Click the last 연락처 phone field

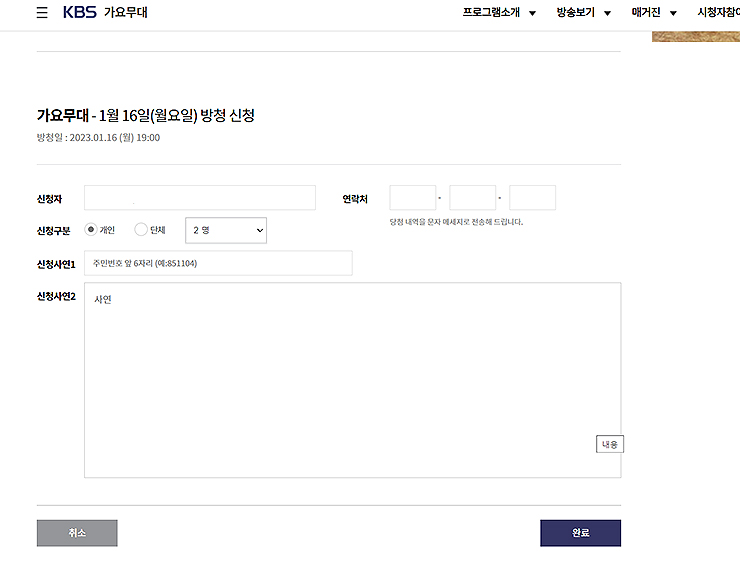532,198
